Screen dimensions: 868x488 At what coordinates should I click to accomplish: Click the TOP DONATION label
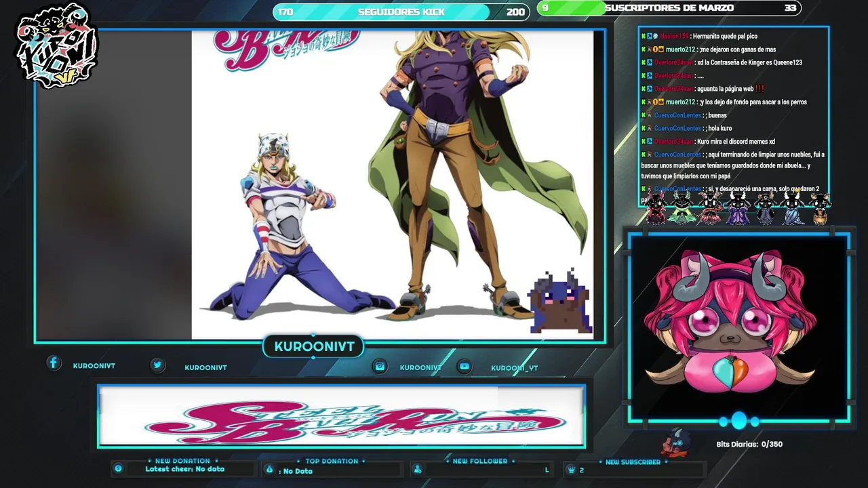pos(332,461)
